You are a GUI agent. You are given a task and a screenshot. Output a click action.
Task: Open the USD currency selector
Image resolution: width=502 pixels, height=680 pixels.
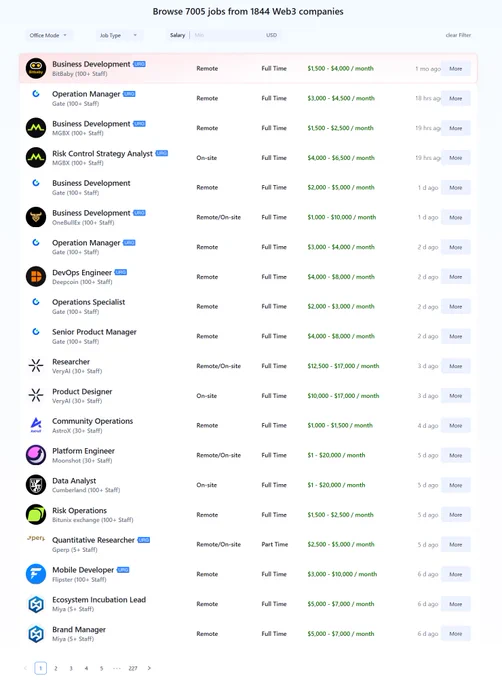(x=271, y=35)
